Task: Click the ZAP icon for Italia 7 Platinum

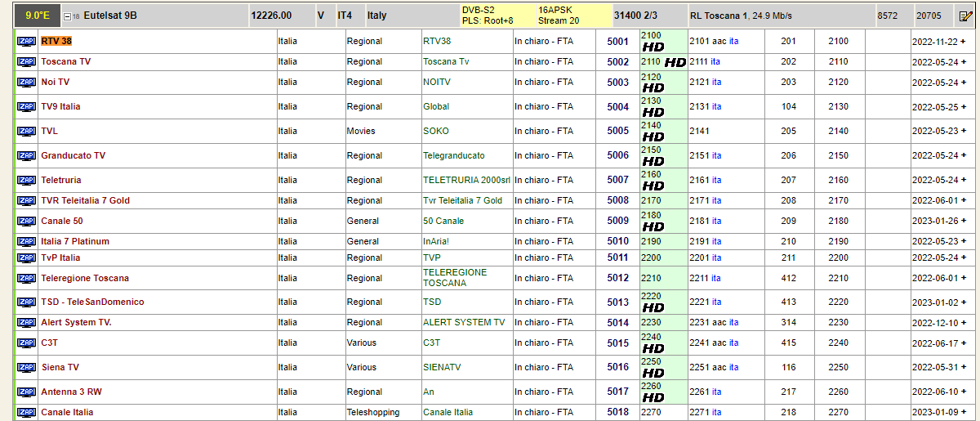Action: 26,241
